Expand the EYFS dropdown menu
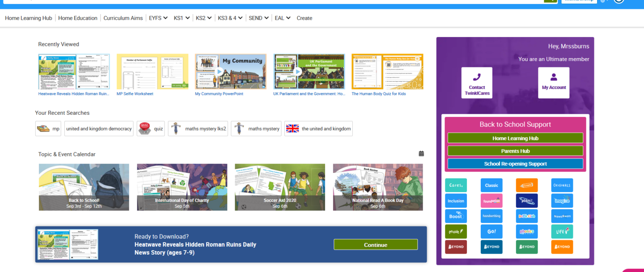 [x=158, y=18]
